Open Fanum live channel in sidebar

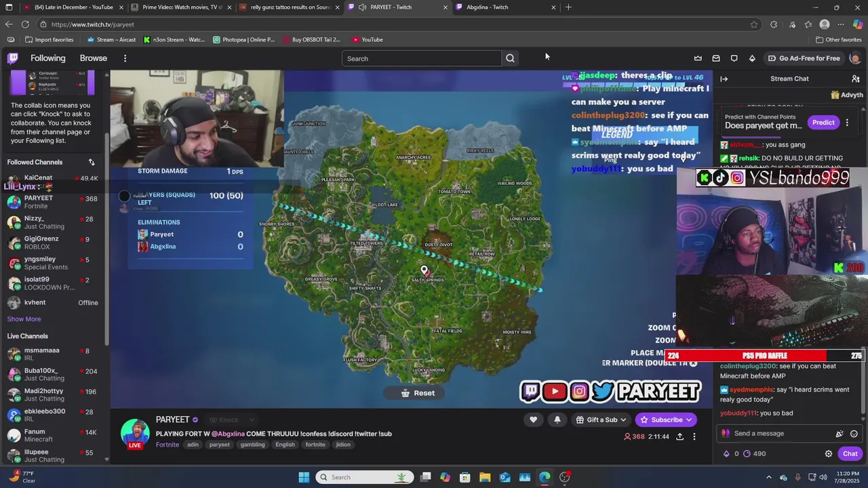[x=53, y=435]
